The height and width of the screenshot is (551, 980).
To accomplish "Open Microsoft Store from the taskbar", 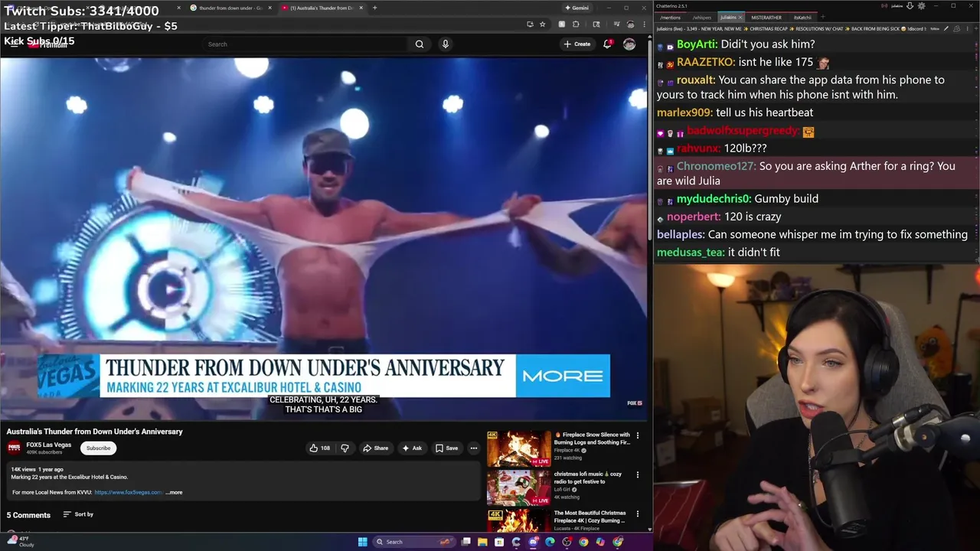I will (499, 542).
